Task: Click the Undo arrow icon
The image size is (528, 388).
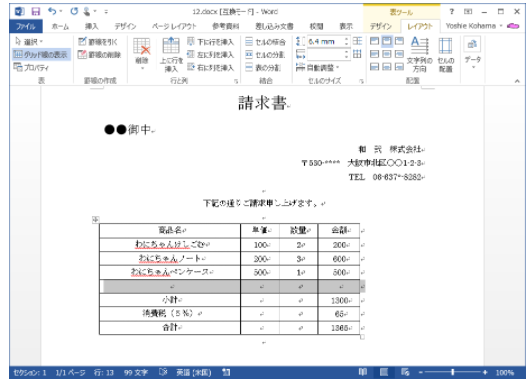Action: 52,11
